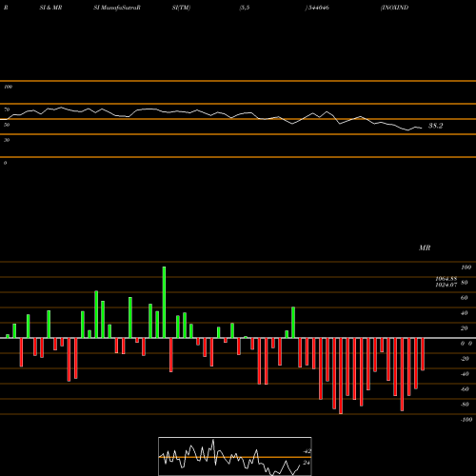Click the 1024.07 value label
The height and width of the screenshot is (476, 476).
click(446, 285)
